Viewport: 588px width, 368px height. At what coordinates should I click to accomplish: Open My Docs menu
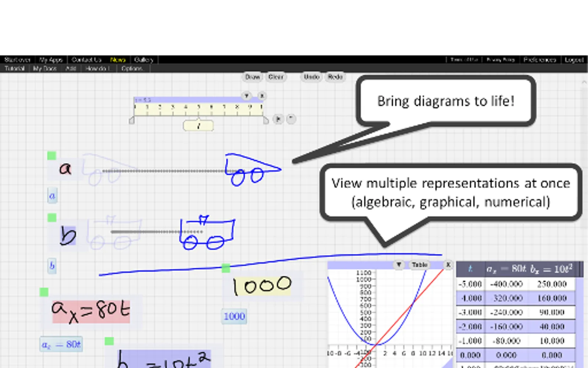tap(45, 68)
